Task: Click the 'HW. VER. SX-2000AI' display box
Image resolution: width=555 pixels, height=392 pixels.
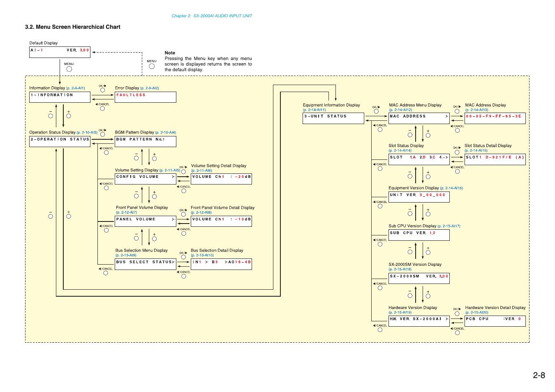Action: point(419,321)
